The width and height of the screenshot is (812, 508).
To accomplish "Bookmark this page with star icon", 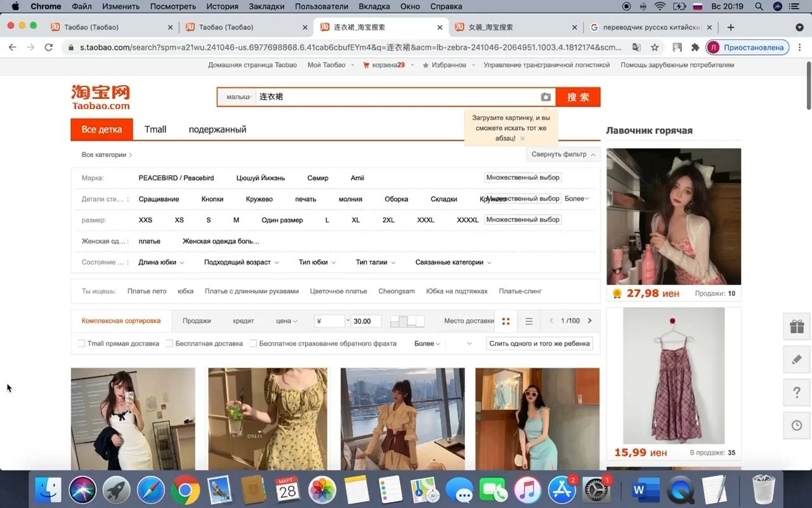I will 654,47.
